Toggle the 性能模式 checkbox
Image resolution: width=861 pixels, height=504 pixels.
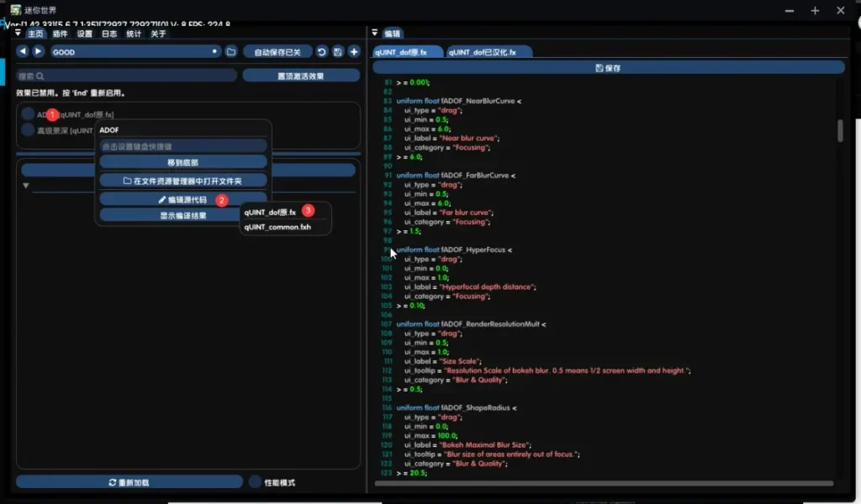(255, 482)
